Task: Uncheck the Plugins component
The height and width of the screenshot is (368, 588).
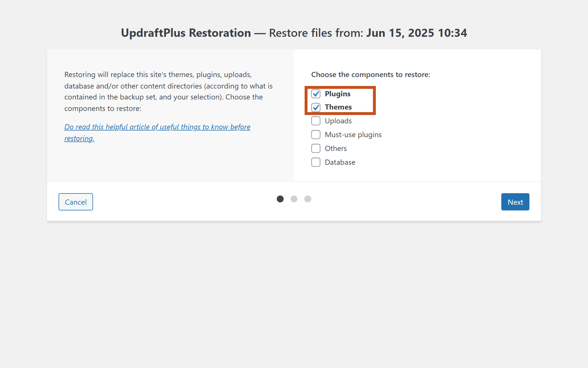Action: coord(316,94)
